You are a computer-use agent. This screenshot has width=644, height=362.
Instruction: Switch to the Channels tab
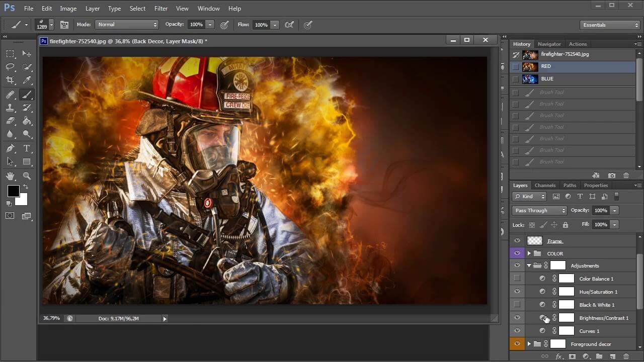pos(545,186)
